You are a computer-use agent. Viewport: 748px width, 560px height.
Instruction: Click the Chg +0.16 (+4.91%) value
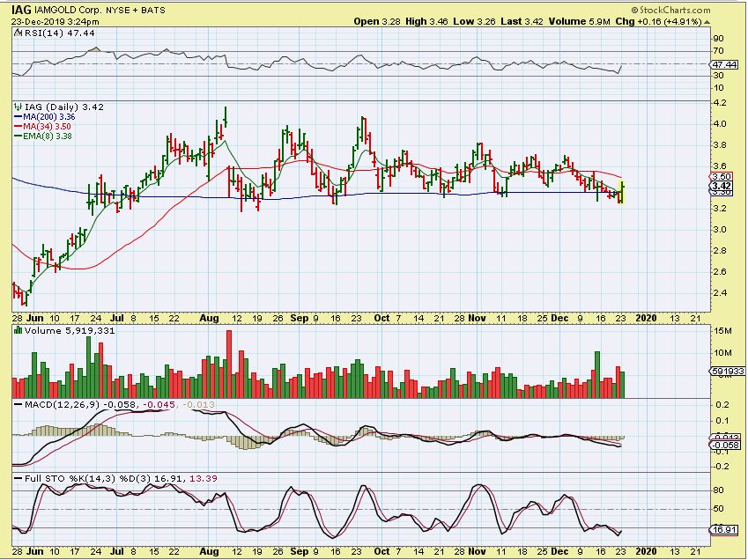point(658,22)
